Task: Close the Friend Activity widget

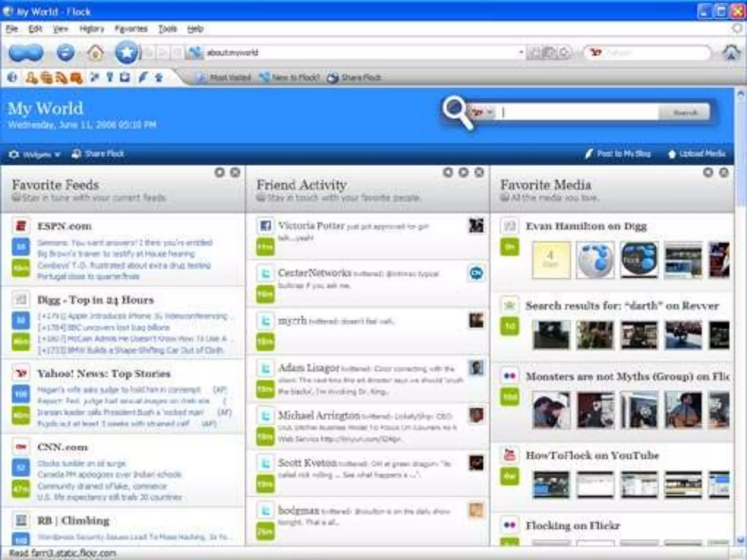Action: click(x=479, y=172)
